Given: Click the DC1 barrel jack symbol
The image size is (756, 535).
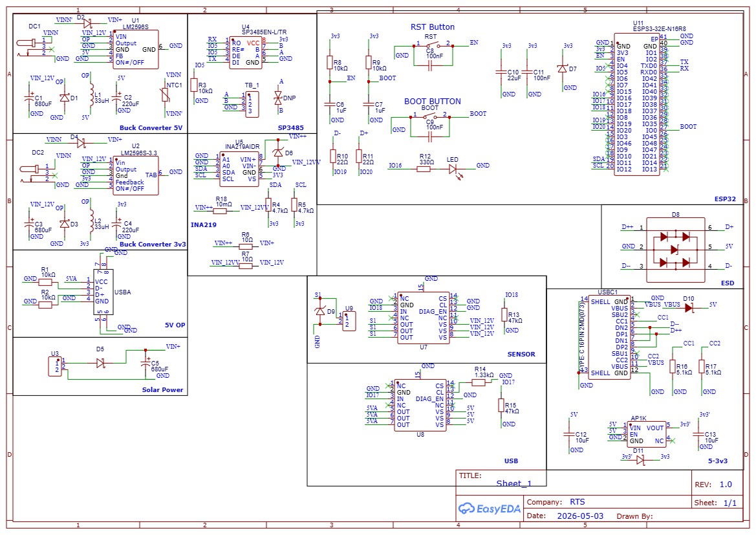Looking at the screenshot, I should coord(35,49).
